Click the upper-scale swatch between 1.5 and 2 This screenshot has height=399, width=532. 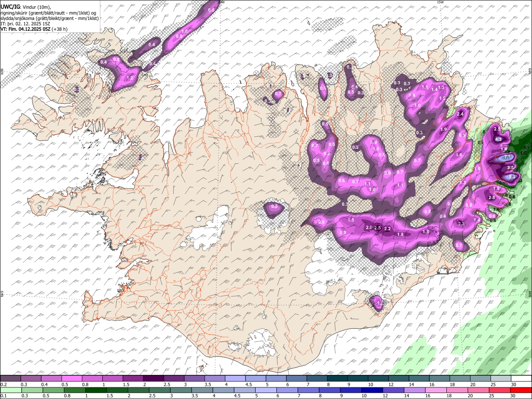pyautogui.click(x=133, y=378)
